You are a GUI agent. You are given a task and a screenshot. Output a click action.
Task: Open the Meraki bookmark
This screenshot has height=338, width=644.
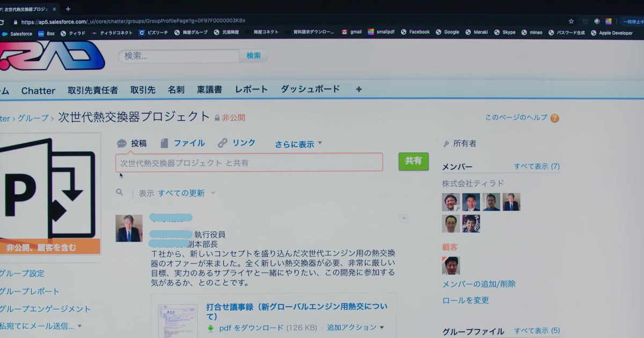(x=477, y=32)
